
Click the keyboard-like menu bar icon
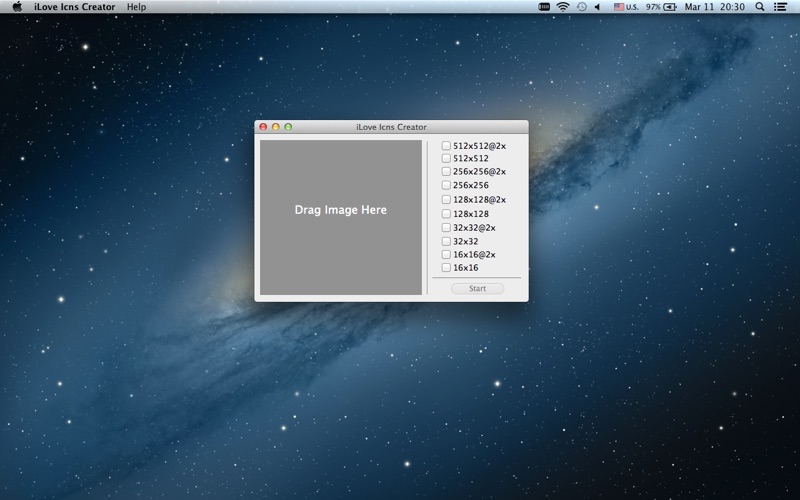544,7
